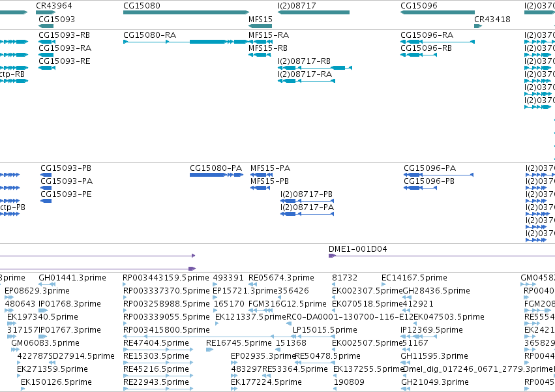
Task: Select the GM06083.5prime EST label
Action: [45, 344]
